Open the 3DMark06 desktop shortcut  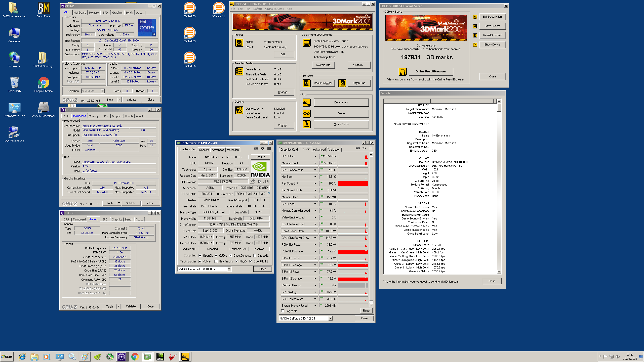[189, 60]
